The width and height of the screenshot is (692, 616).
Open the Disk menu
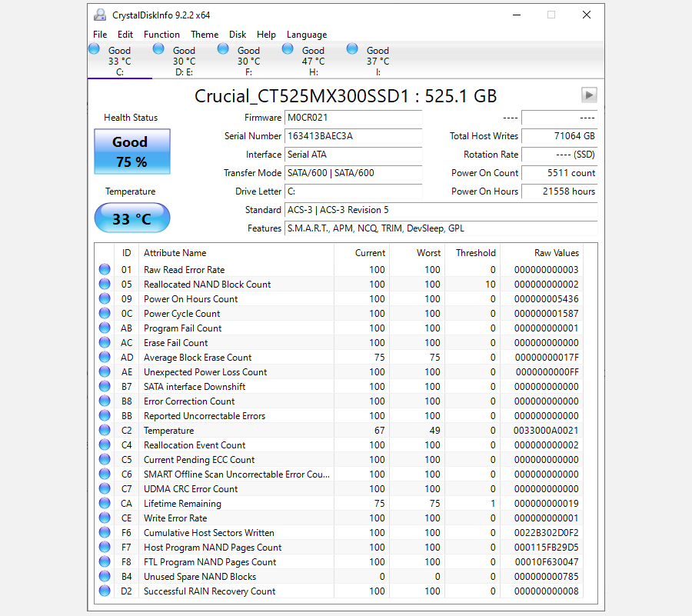[238, 34]
